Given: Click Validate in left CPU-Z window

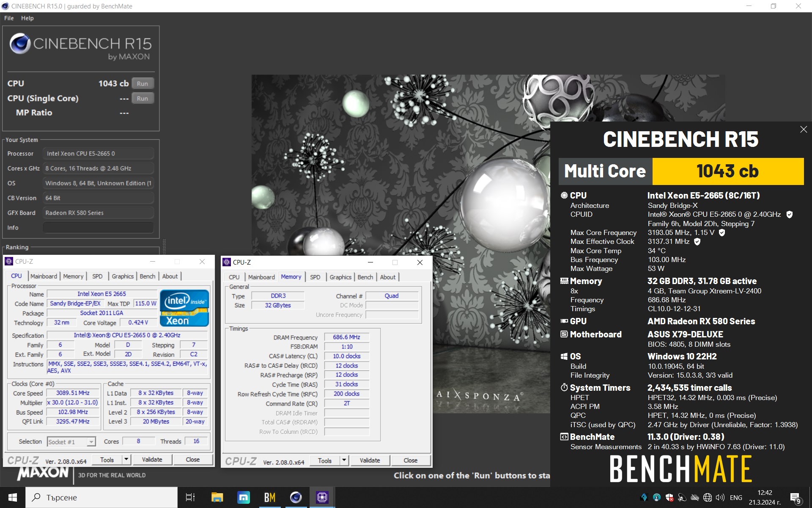Looking at the screenshot, I should coord(152,459).
